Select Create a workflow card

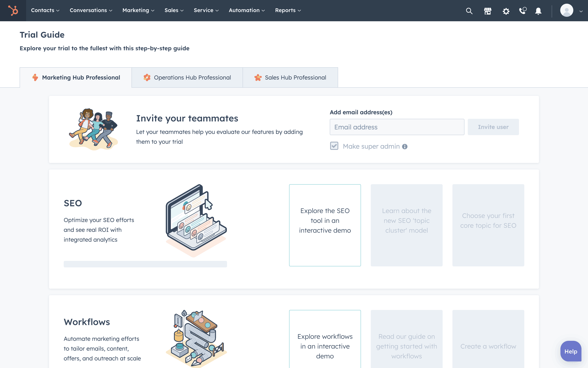point(488,339)
